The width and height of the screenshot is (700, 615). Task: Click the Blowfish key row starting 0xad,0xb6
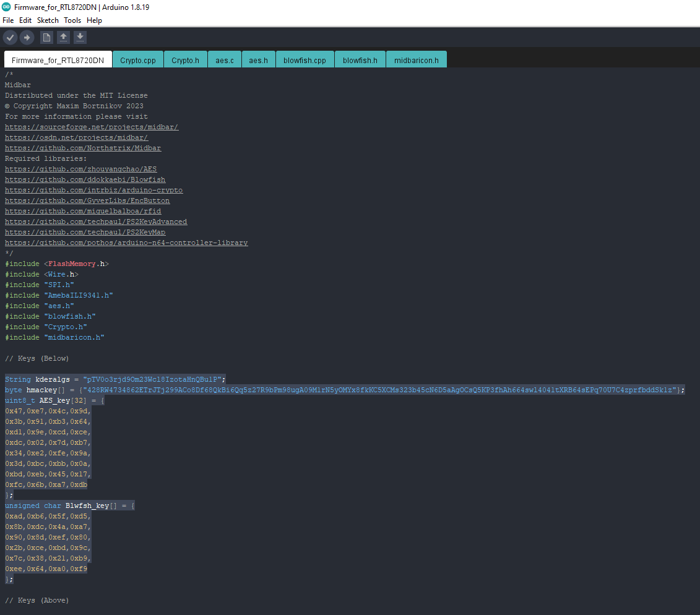click(x=48, y=517)
